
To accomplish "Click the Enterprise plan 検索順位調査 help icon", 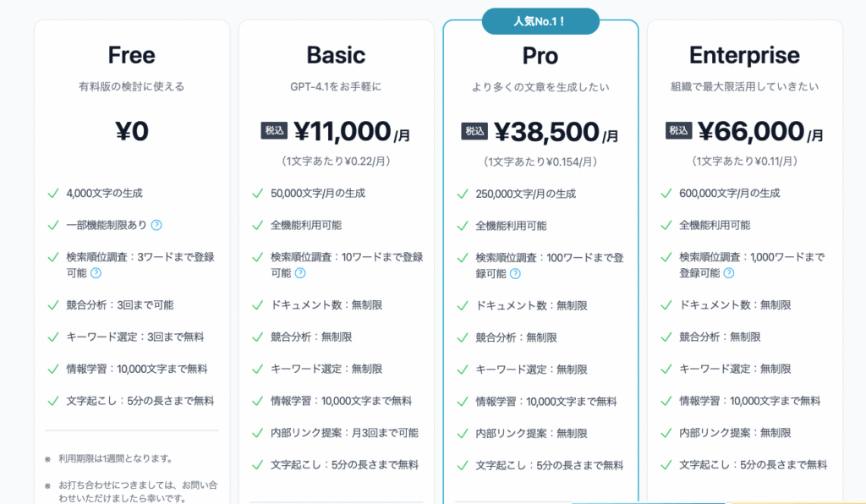I will tap(728, 273).
